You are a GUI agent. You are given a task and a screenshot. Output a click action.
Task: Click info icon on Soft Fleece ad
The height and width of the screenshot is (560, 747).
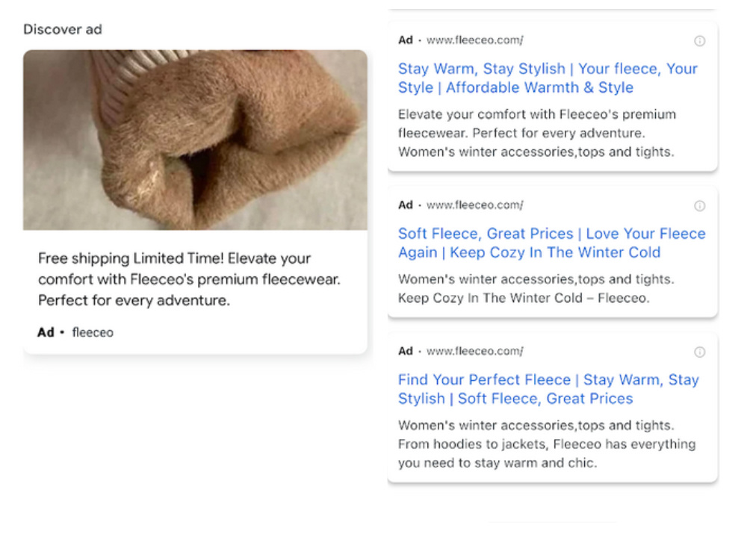point(699,206)
